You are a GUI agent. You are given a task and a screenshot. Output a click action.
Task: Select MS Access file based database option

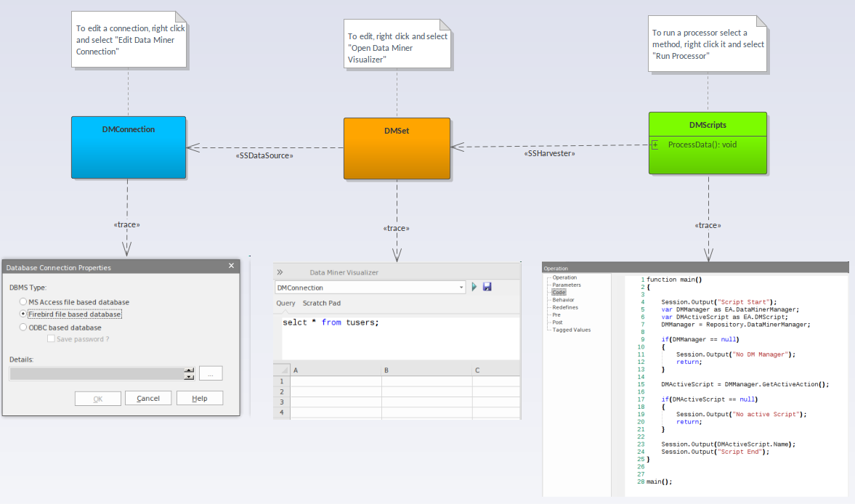[23, 302]
